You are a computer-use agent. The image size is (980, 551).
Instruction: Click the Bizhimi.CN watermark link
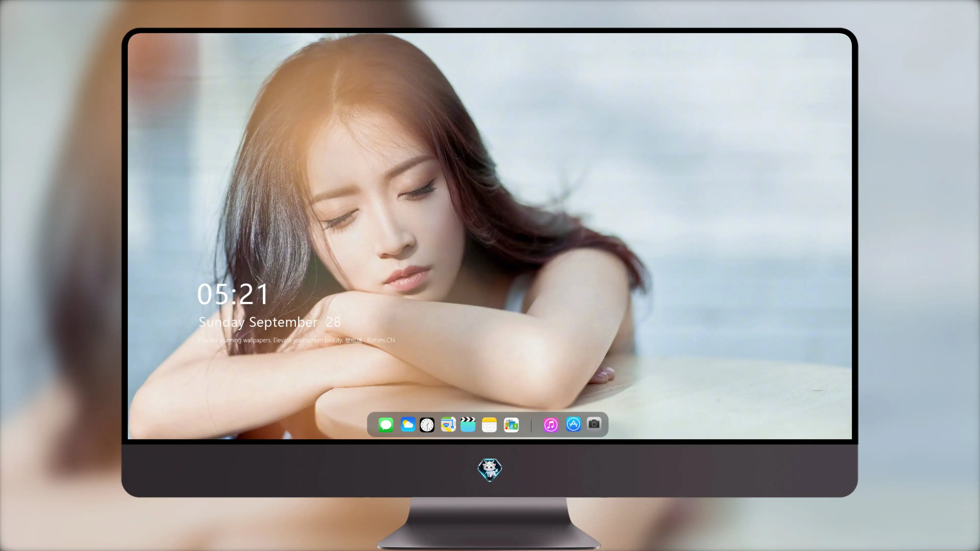pos(381,340)
